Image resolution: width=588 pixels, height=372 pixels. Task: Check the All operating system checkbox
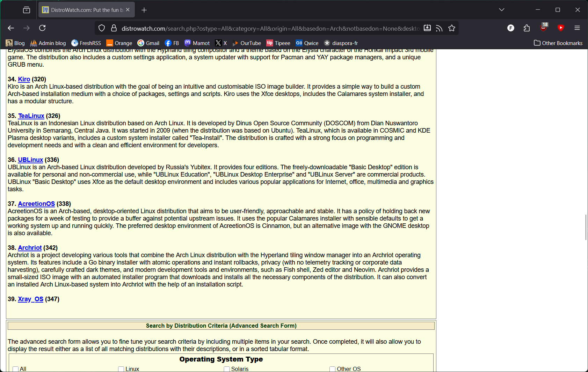pyautogui.click(x=15, y=369)
